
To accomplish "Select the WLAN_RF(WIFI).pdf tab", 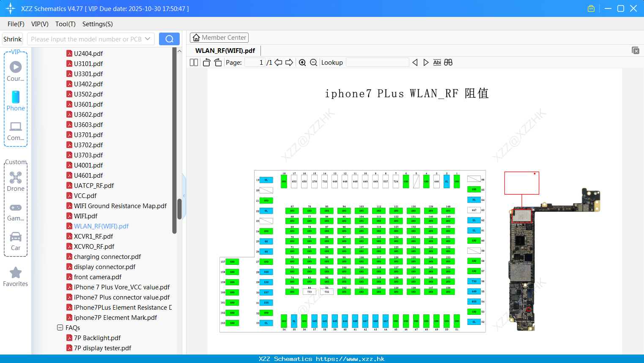I will point(225,50).
